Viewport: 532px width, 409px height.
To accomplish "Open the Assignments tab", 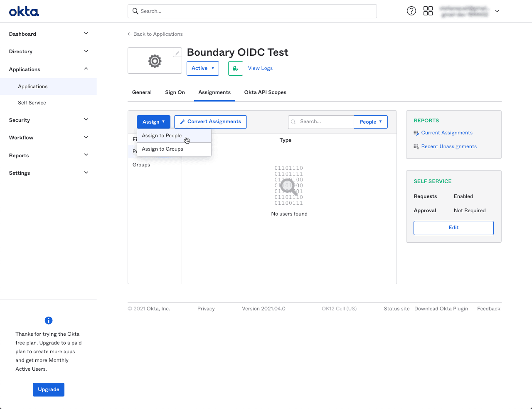I will 214,92.
